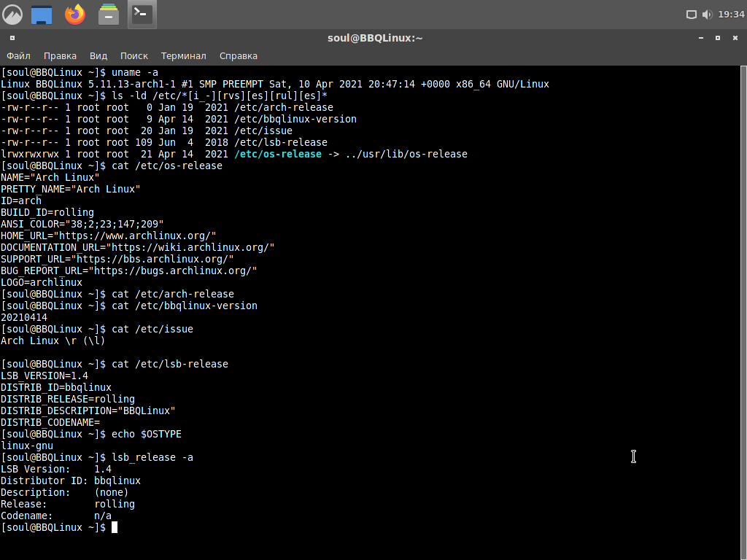Click the 'Distributor ID: bbqlinux' line
The height and width of the screenshot is (560, 747).
71,481
